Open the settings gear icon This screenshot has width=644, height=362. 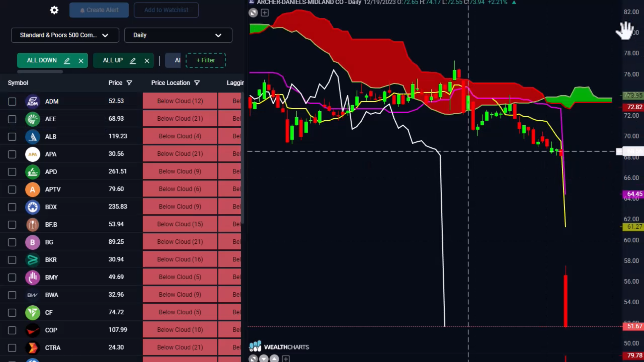pyautogui.click(x=54, y=10)
